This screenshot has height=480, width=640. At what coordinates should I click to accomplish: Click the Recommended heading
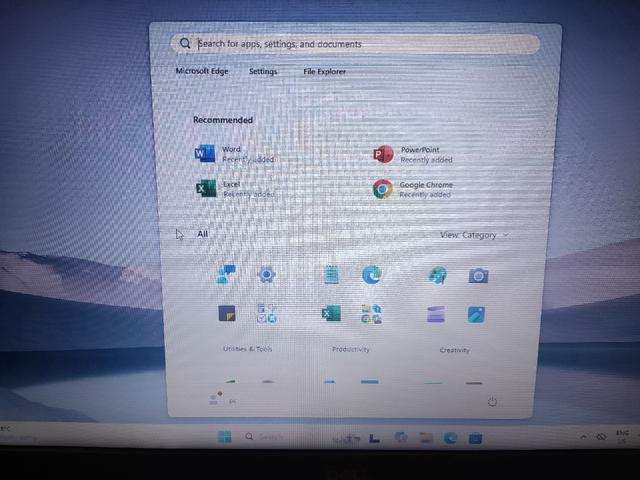(x=223, y=120)
